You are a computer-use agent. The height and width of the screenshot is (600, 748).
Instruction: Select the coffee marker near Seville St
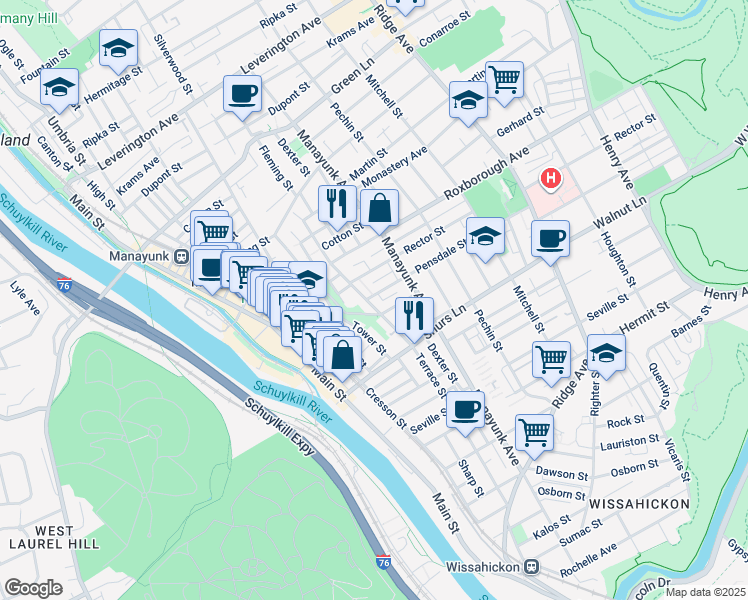(466, 414)
